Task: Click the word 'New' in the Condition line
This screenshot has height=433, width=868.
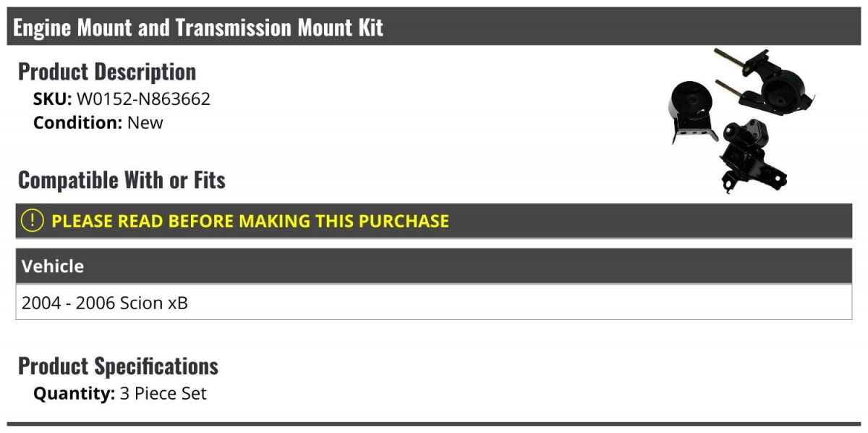Action: (145, 122)
